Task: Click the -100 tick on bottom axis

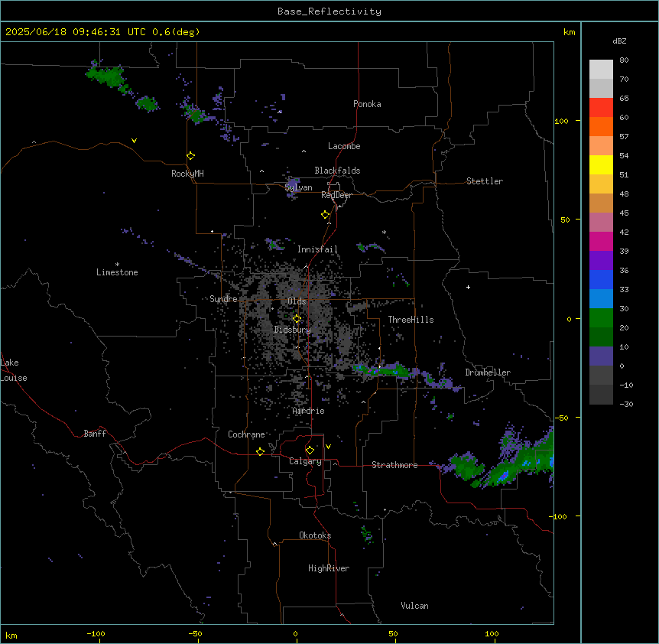Action: (x=96, y=633)
